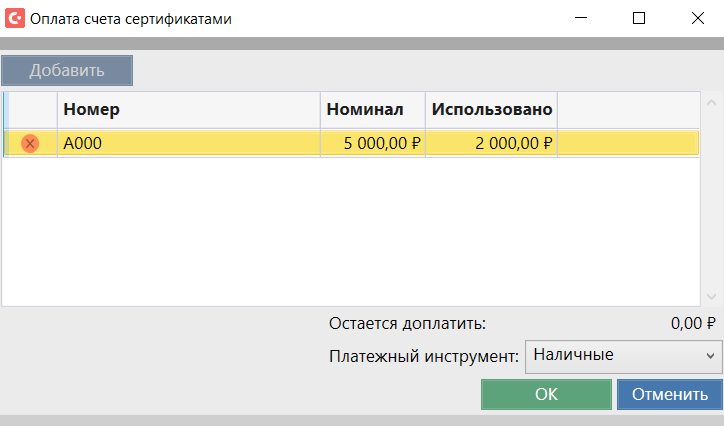Sort by the Номер column header
The width and height of the screenshot is (724, 426).
click(x=190, y=109)
